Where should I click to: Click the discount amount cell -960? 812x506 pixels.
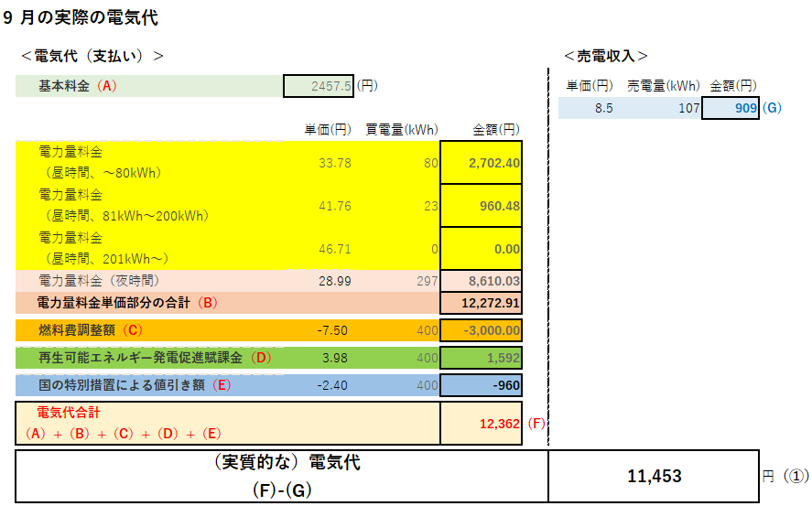[x=482, y=385]
